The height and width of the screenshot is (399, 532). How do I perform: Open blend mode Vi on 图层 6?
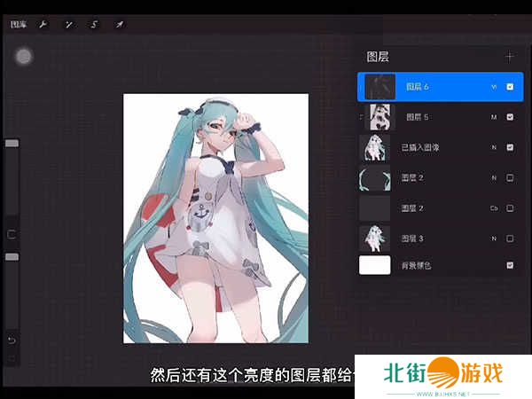[x=494, y=87]
